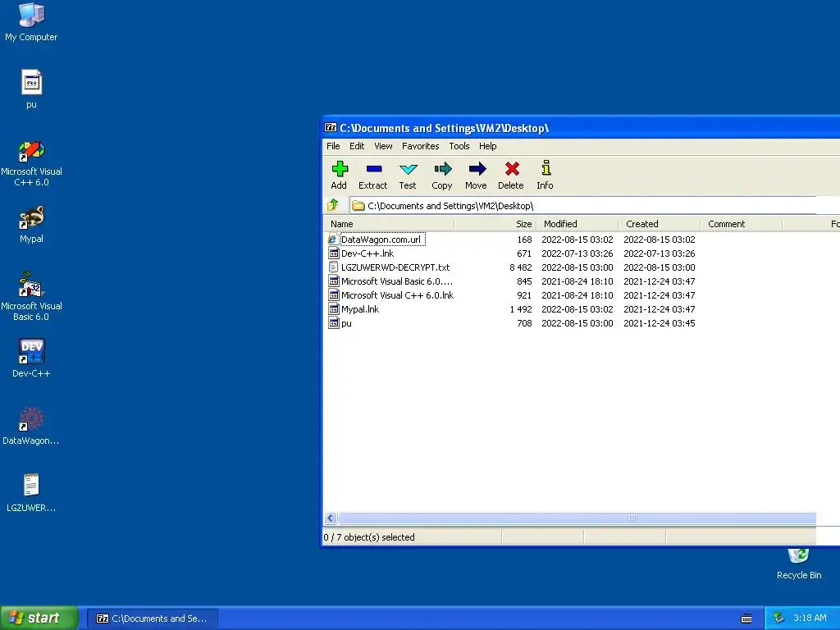Select the LGZUWERWD-DECRYPT.txt file icon
This screenshot has height=630, width=840.
coord(333,267)
